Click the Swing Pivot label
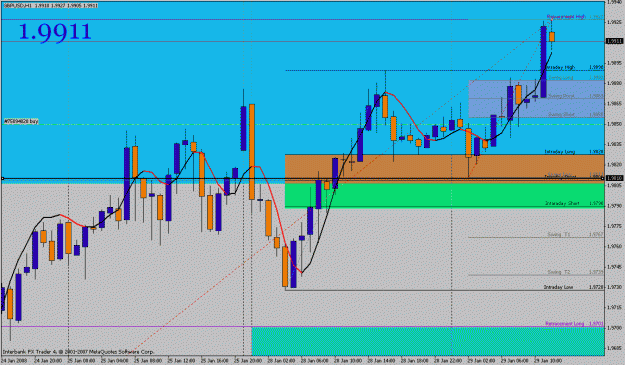Screen dimensions: 625x365 [x=561, y=96]
